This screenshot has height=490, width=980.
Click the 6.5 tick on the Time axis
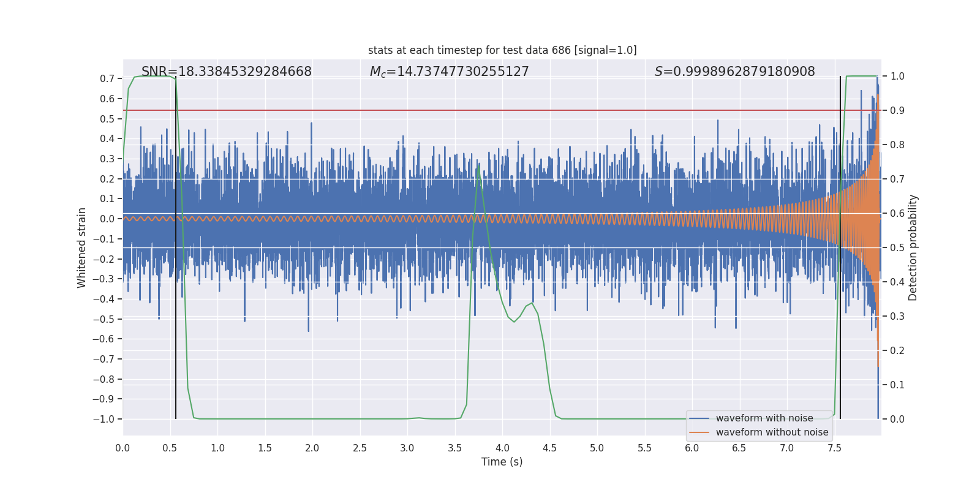click(740, 448)
